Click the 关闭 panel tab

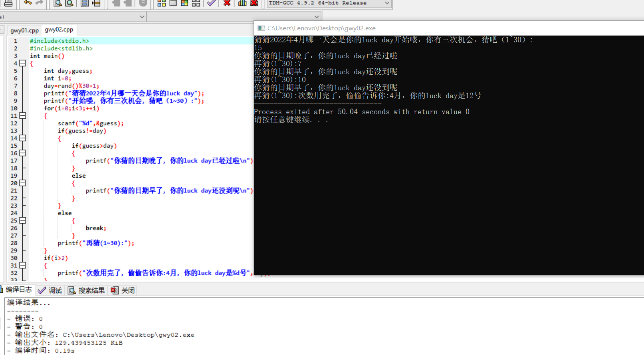click(123, 290)
